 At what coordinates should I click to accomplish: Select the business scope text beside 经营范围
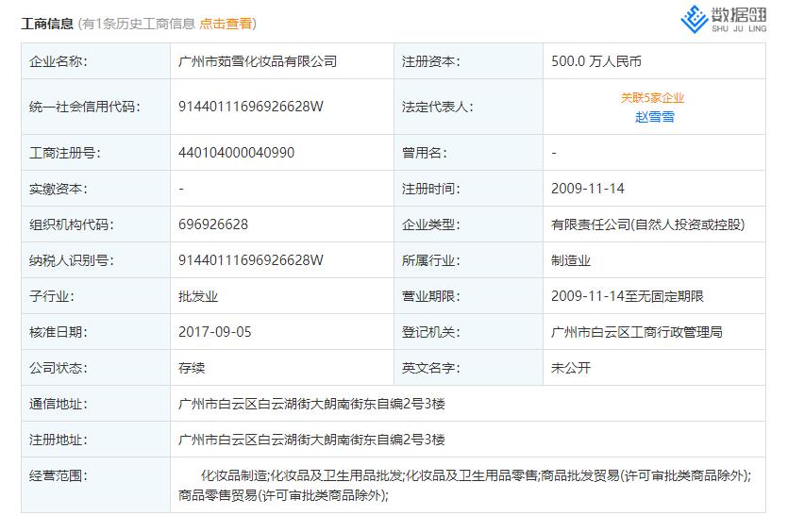(x=465, y=485)
